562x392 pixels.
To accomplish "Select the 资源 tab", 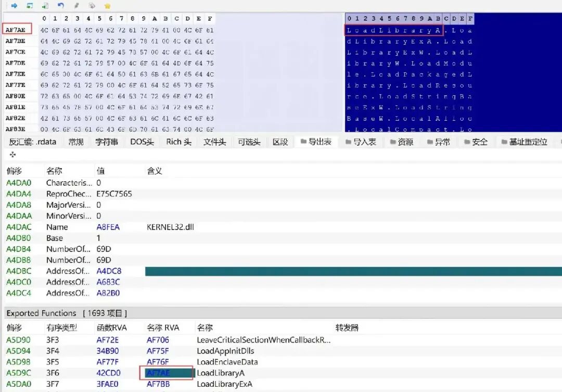I will tap(401, 142).
